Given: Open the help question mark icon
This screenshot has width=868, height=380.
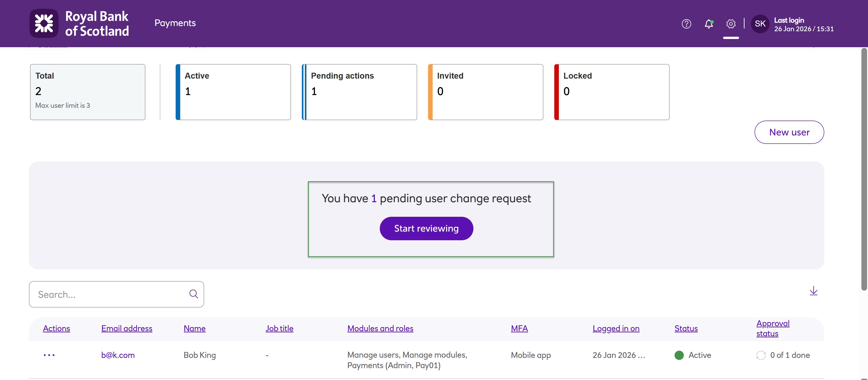Looking at the screenshot, I should tap(686, 24).
